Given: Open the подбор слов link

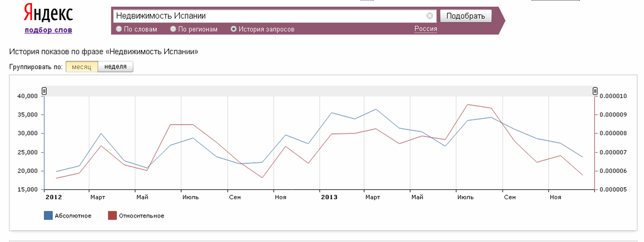Looking at the screenshot, I should [x=48, y=30].
